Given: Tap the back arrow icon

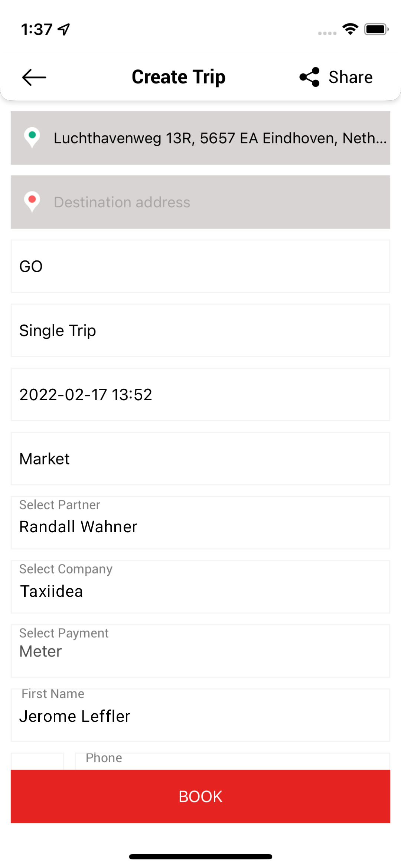Looking at the screenshot, I should coord(34,77).
